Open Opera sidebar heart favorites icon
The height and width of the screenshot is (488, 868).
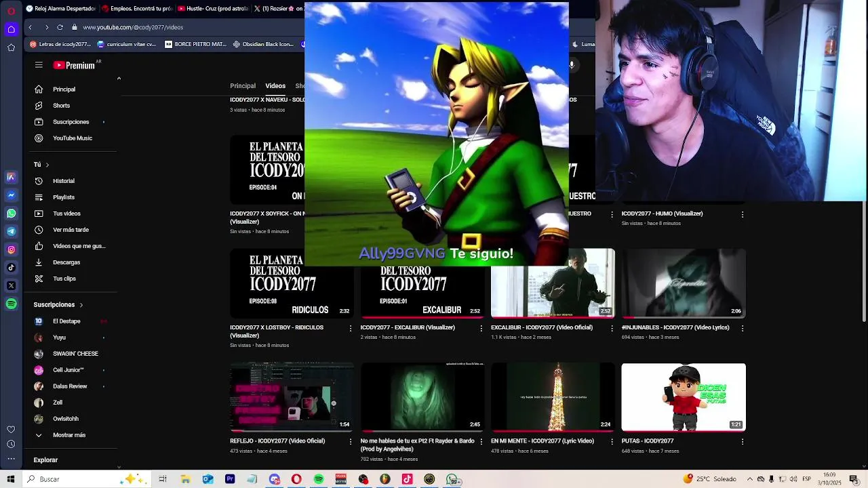coord(11,430)
